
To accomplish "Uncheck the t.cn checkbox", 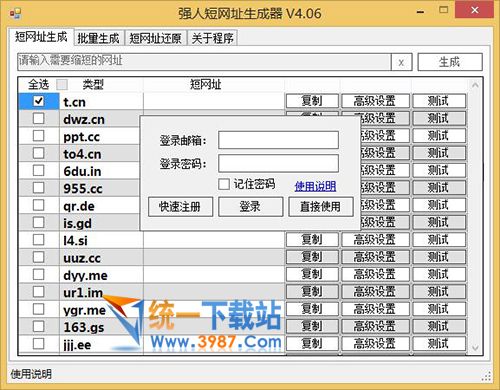I will (39, 101).
